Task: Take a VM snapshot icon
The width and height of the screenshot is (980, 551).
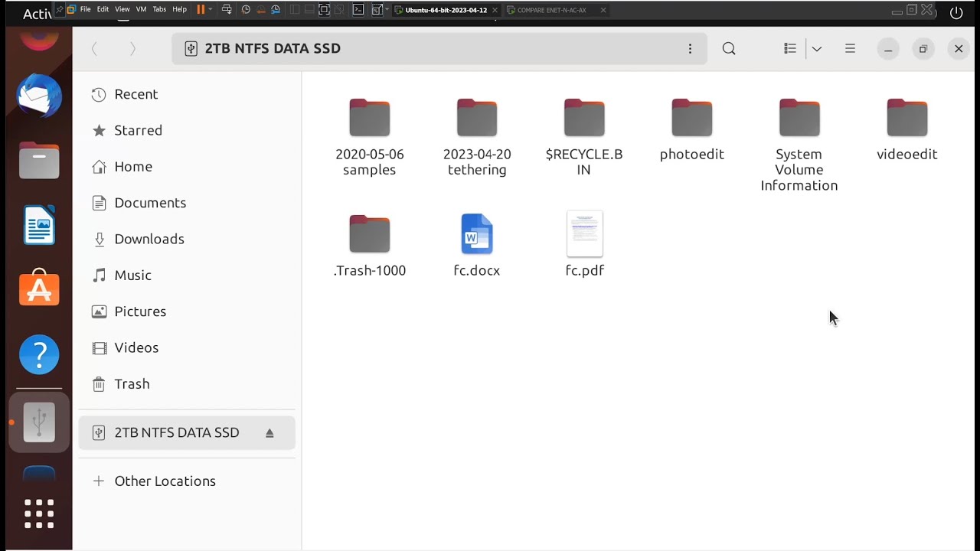Action: point(246,9)
